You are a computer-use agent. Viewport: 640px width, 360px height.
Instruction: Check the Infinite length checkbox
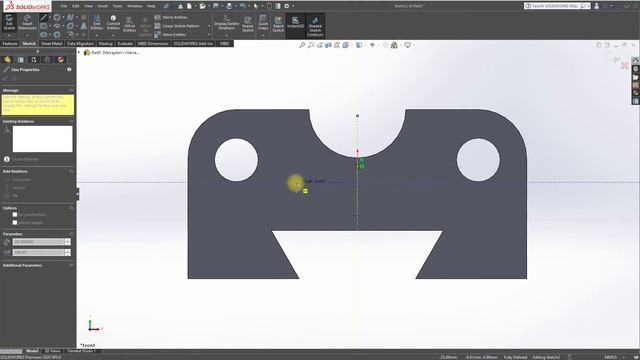[15, 222]
